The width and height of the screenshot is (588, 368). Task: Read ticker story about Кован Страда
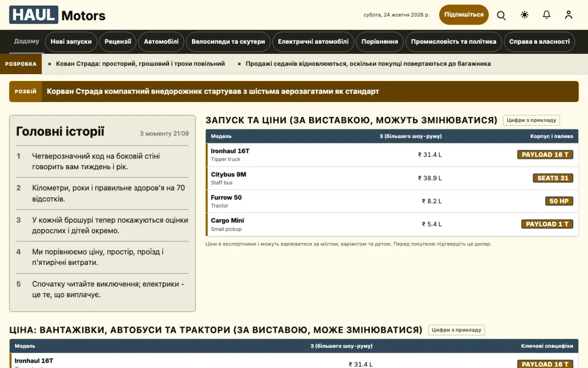point(140,64)
